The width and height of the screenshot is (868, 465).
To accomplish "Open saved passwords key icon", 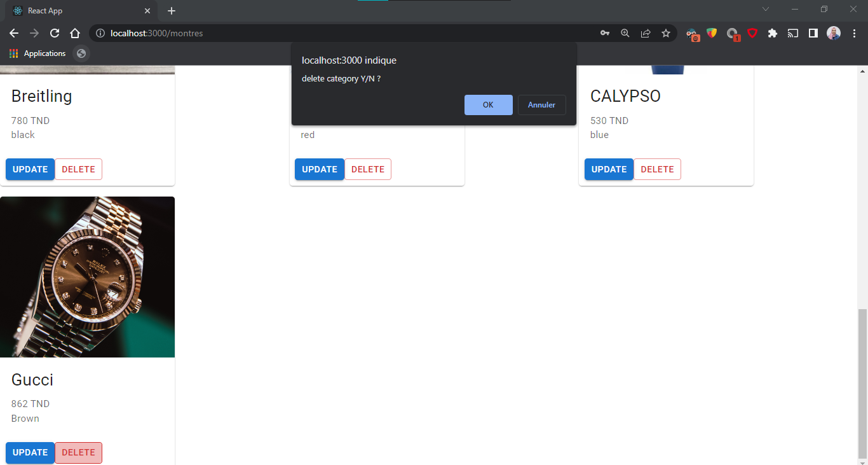I will click(605, 33).
